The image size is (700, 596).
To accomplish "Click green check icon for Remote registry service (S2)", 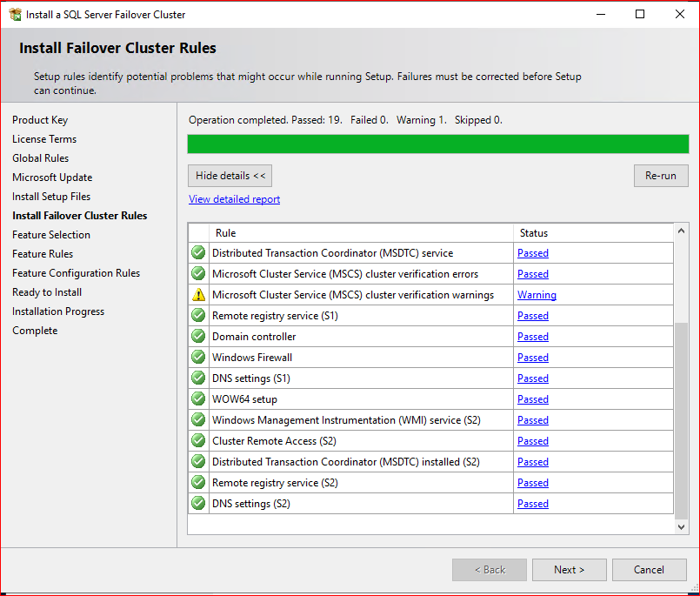I will pos(198,482).
